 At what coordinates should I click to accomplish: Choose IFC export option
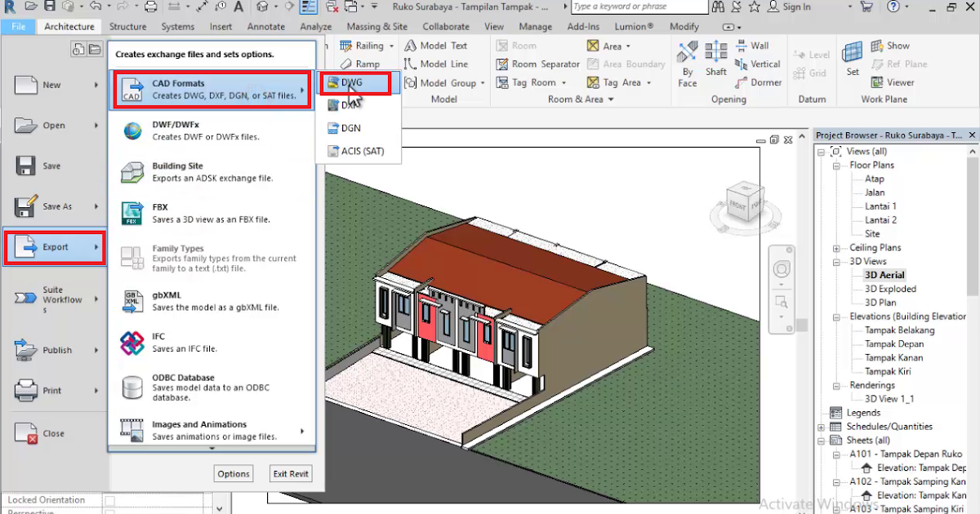[212, 343]
